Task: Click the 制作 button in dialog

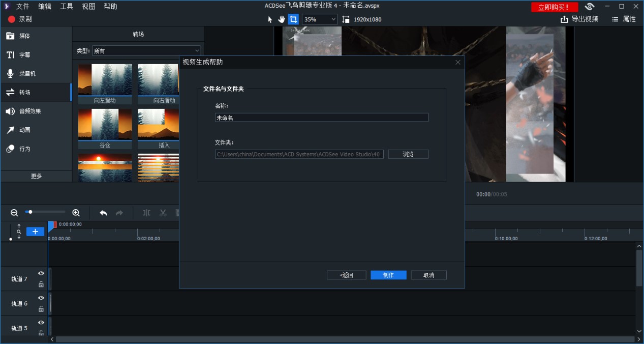Action: click(388, 275)
